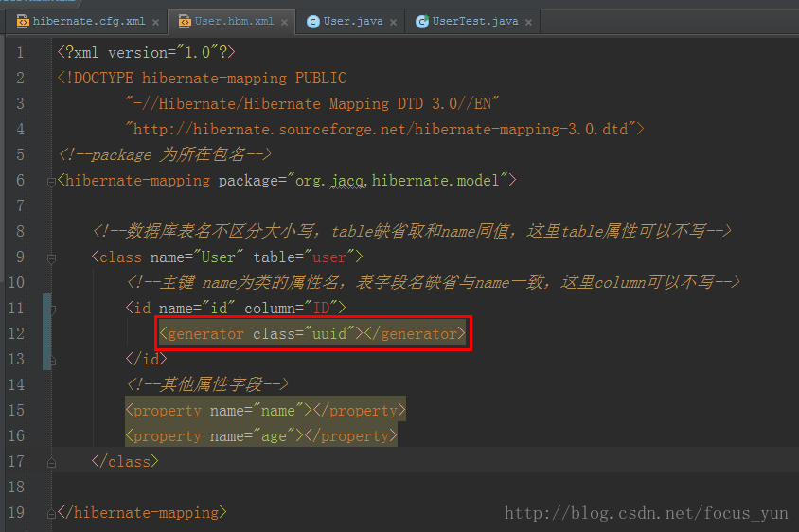
Task: Click the other properties comment on line 14
Action: pos(207,384)
